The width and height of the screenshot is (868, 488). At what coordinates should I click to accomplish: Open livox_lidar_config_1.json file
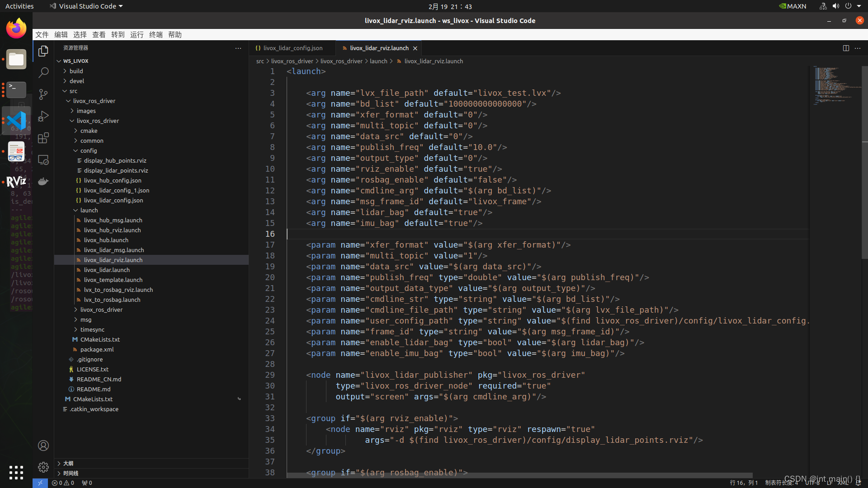(116, 190)
